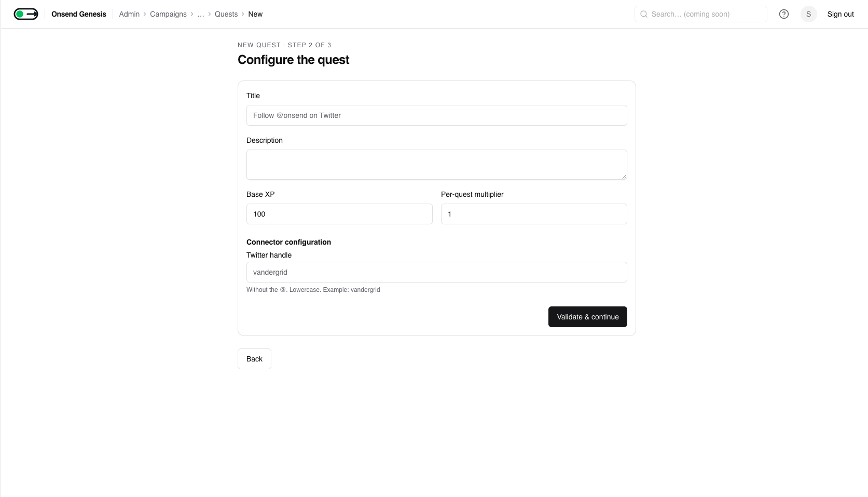Sign out of the account
This screenshot has width=868, height=497.
click(841, 14)
